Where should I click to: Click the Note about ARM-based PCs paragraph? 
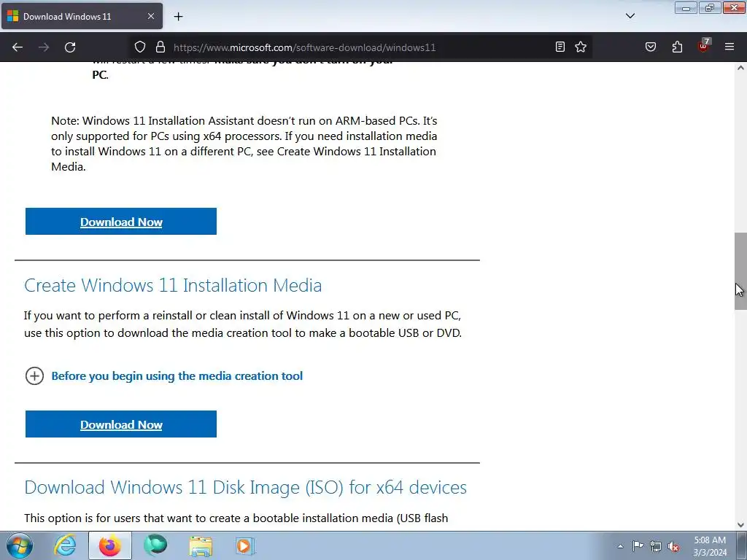[x=244, y=144]
